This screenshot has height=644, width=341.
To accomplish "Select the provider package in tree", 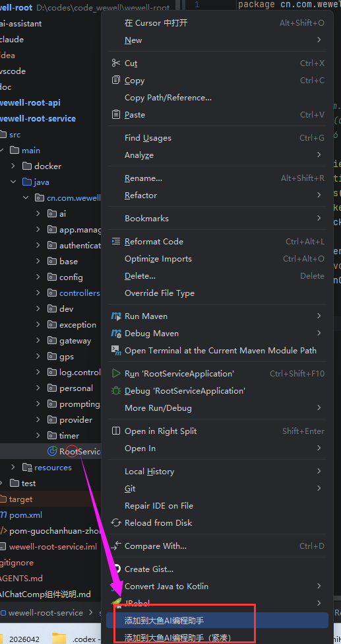I will [76, 419].
